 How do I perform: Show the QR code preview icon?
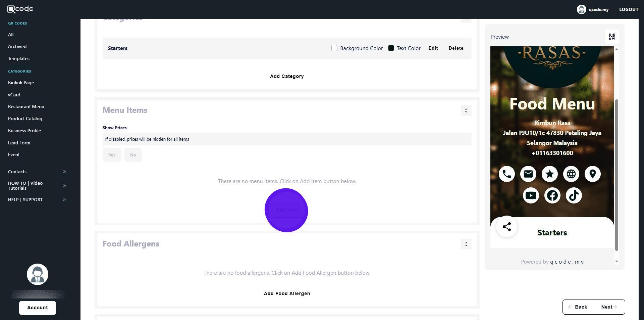pos(612,37)
